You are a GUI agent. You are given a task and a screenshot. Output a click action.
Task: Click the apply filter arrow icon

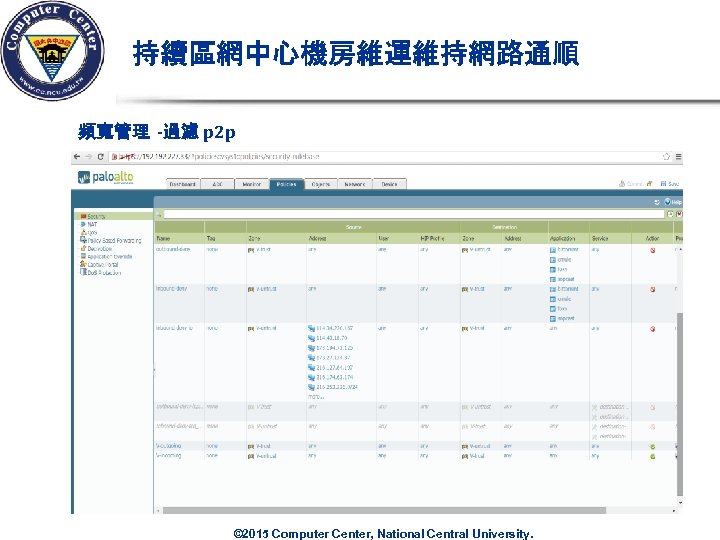coord(670,214)
